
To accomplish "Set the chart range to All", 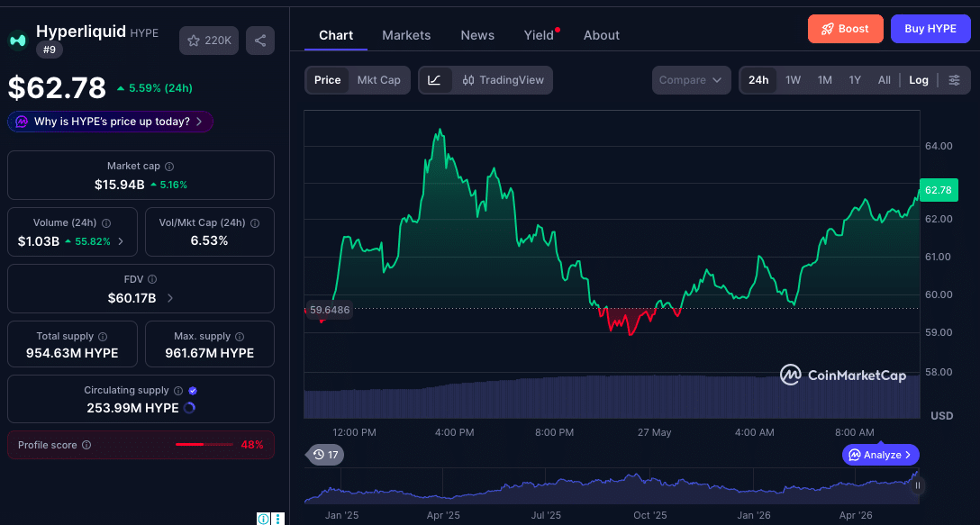I will tap(884, 80).
